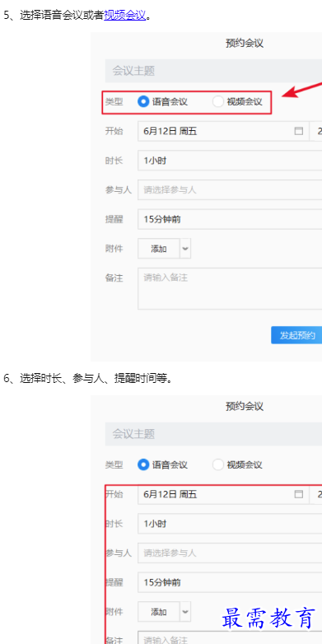Click calendar icon in step 6 dialog
322x644 pixels.
(x=299, y=494)
